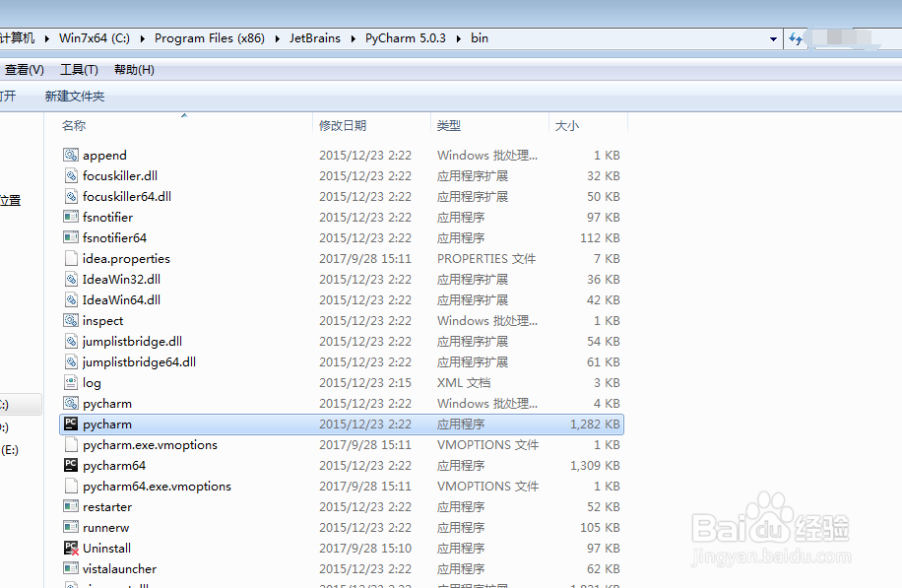Expand the arrow after Program Files (x86) breadcrumb
Viewport: 902px width, 588px height.
278,38
